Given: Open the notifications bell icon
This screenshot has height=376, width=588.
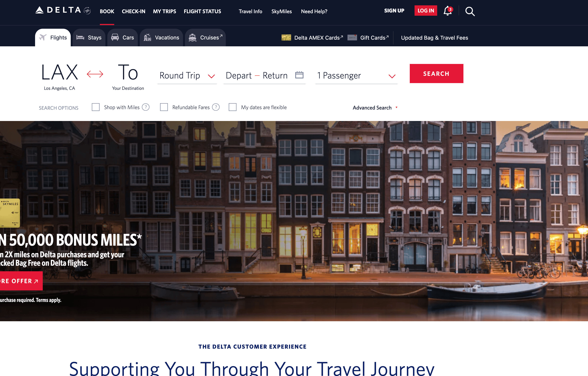Looking at the screenshot, I should point(448,11).
